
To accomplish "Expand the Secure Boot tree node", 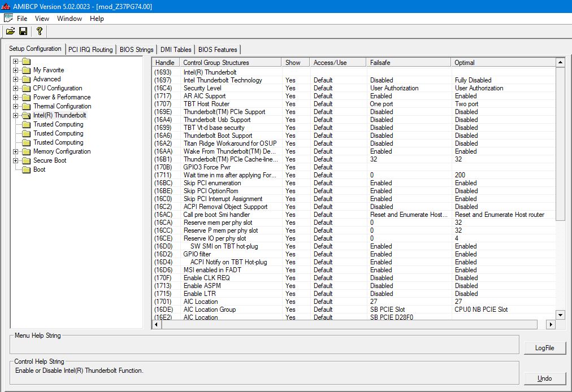I will tap(16, 160).
